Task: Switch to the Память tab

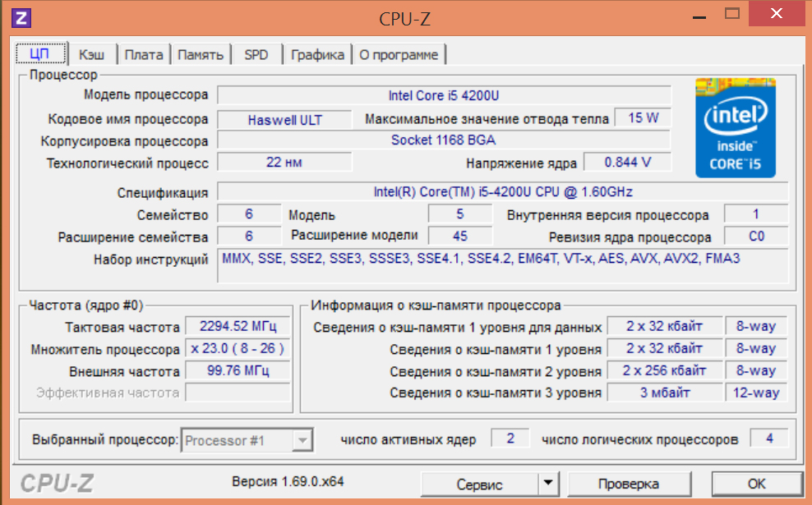Action: [201, 55]
